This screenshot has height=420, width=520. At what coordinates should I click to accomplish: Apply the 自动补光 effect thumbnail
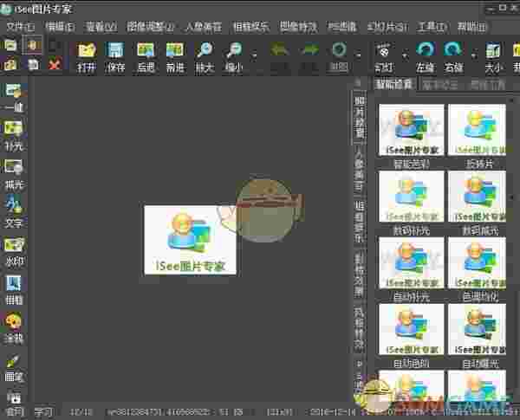coord(411,262)
